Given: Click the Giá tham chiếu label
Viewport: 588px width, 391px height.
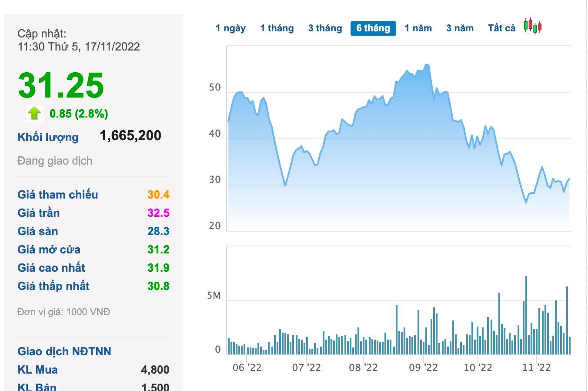Looking at the screenshot, I should pyautogui.click(x=58, y=195).
